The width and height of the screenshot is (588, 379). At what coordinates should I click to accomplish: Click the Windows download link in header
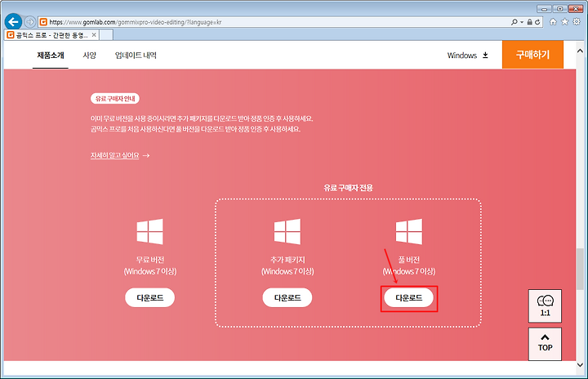point(468,56)
